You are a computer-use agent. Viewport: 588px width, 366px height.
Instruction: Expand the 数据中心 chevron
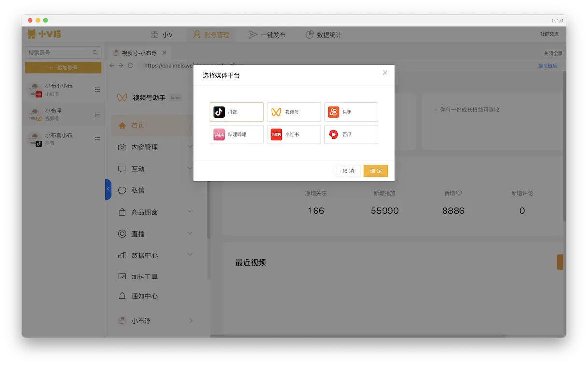pos(190,254)
